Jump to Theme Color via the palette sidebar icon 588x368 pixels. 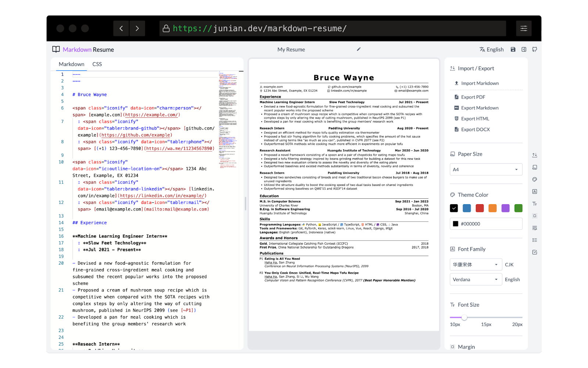tap(535, 180)
